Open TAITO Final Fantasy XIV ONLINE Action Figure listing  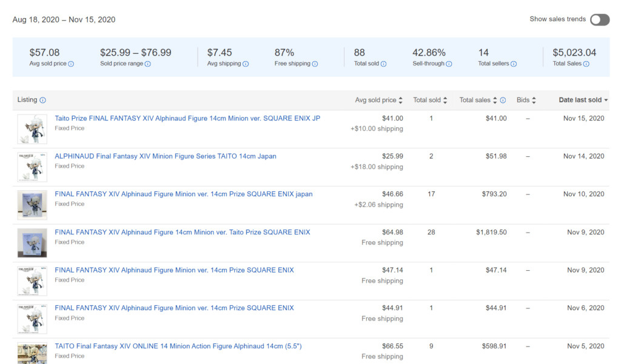pos(178,346)
